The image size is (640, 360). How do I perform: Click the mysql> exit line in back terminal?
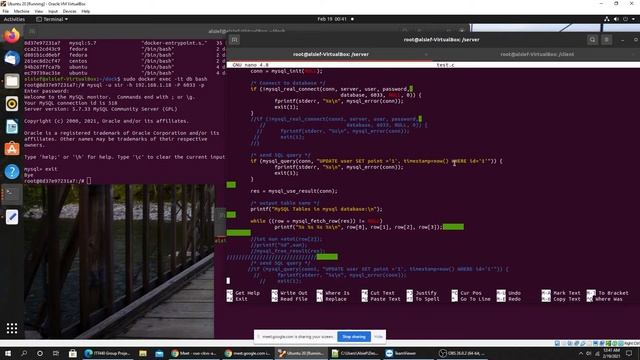click(41, 169)
